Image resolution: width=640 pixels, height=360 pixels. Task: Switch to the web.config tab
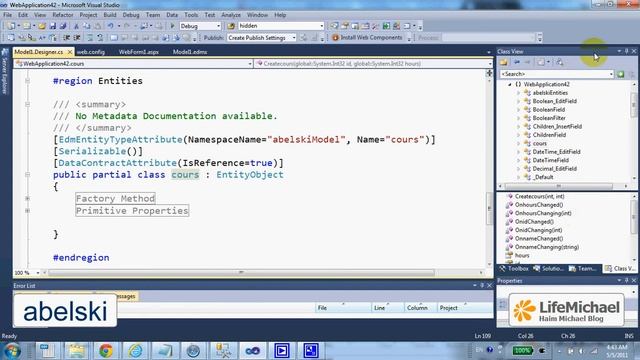(91, 52)
